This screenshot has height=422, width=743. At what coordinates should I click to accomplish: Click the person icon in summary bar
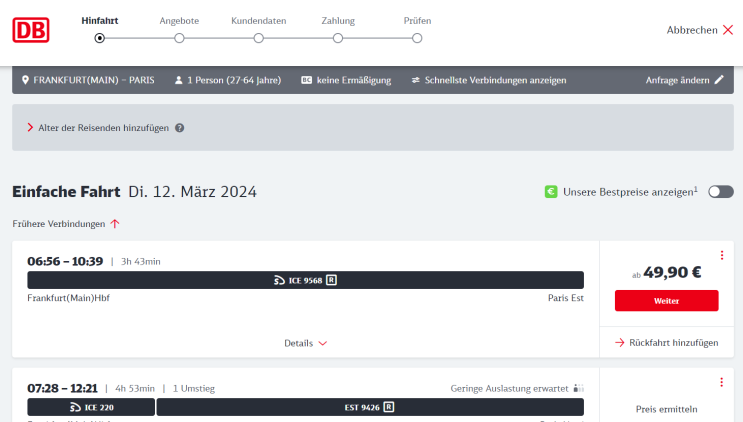tap(179, 80)
